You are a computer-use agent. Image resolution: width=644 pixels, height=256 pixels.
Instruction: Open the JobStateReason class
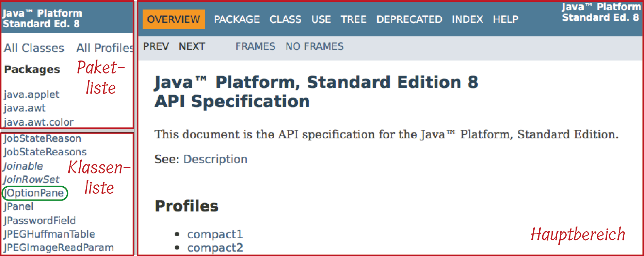[x=43, y=139]
